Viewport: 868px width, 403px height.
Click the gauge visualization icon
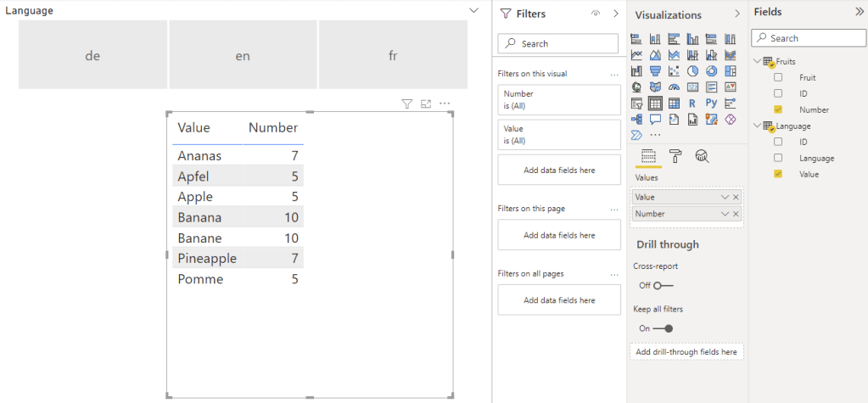pos(675,87)
